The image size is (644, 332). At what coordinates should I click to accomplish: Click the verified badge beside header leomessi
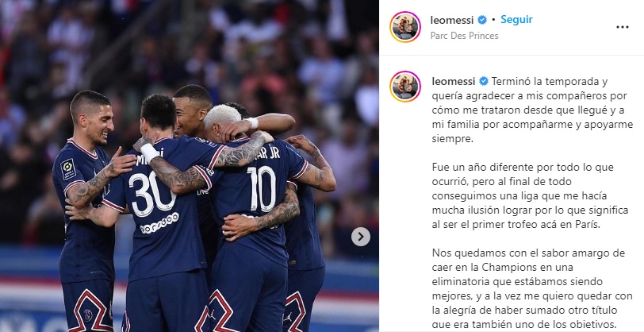pos(481,20)
